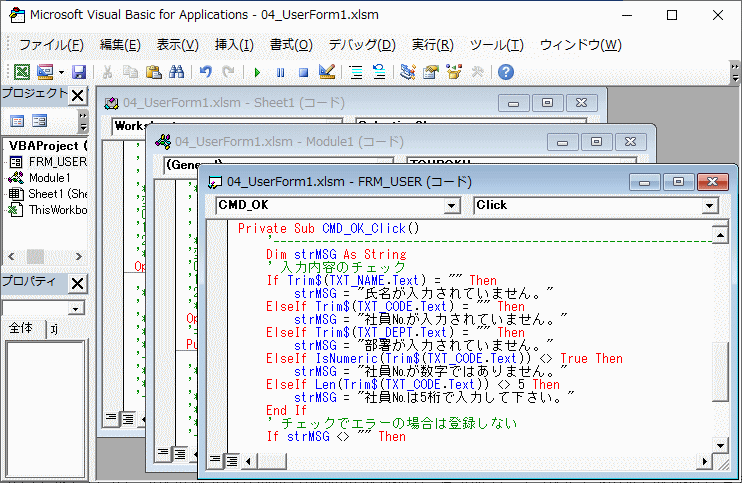
Task: Toggle Design Mode icon
Action: [x=327, y=72]
